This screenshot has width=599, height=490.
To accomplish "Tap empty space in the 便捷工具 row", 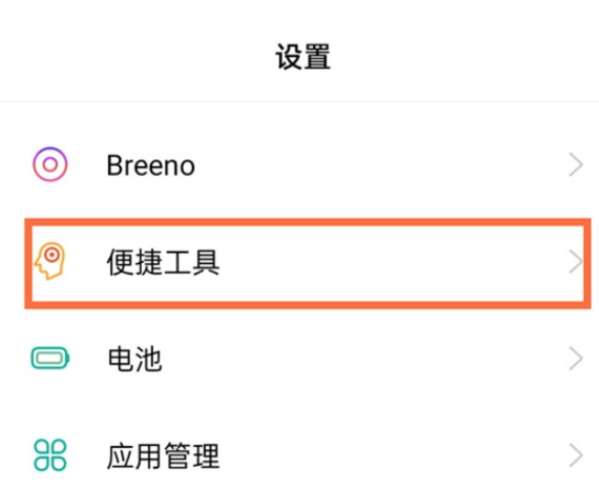I will point(382,262).
